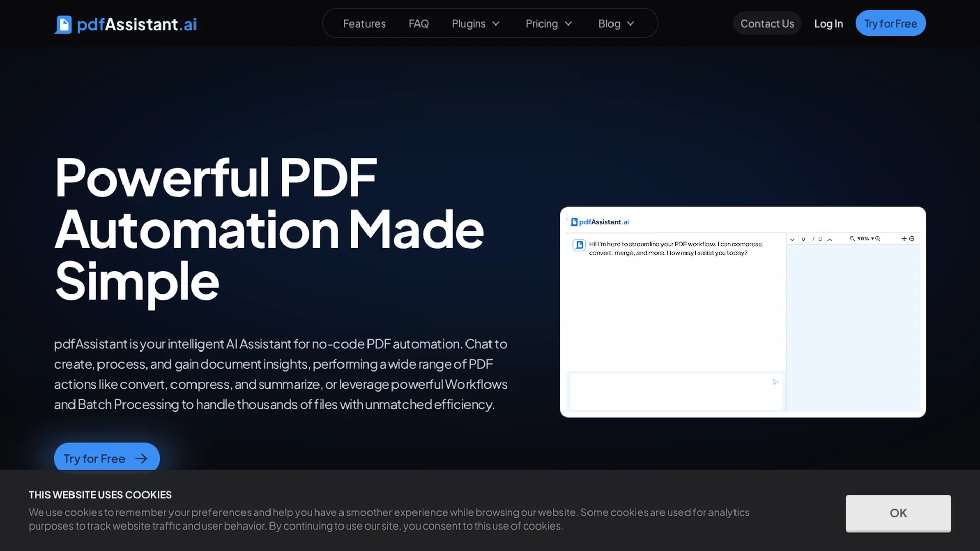Open the Features menu item
The image size is (980, 551).
[x=364, y=23]
